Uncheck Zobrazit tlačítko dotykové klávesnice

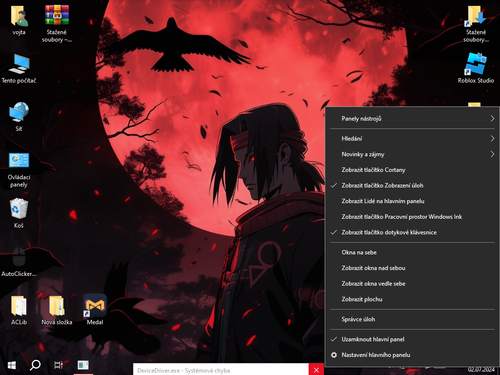(x=412, y=233)
